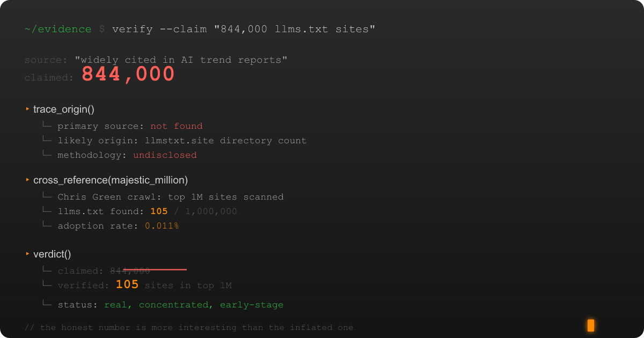Click the orange terminal cursor block
The image size is (644, 338).
coord(590,325)
